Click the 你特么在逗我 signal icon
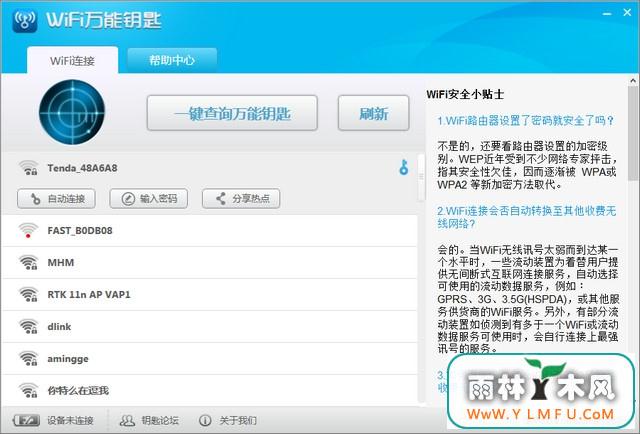 pyautogui.click(x=29, y=390)
